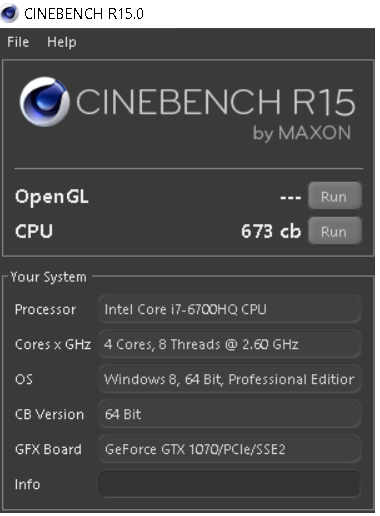Select the Processor field showing i7-6700HQ
This screenshot has width=380, height=516.
click(x=229, y=309)
